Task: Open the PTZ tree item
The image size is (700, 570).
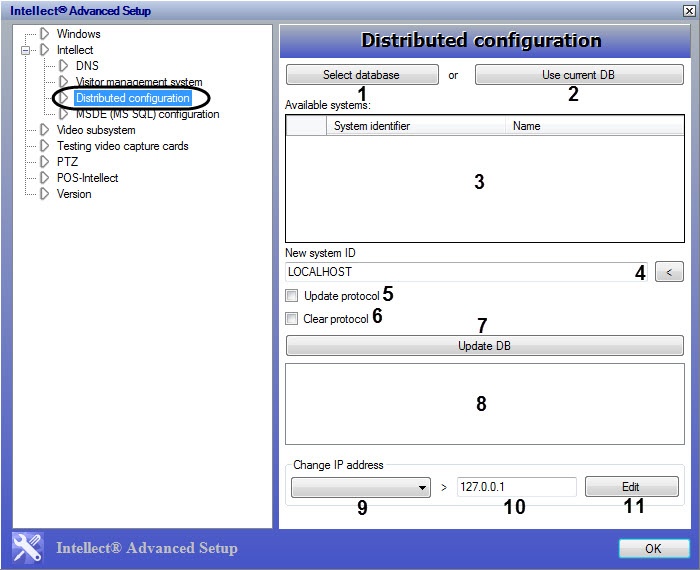Action: 67,162
